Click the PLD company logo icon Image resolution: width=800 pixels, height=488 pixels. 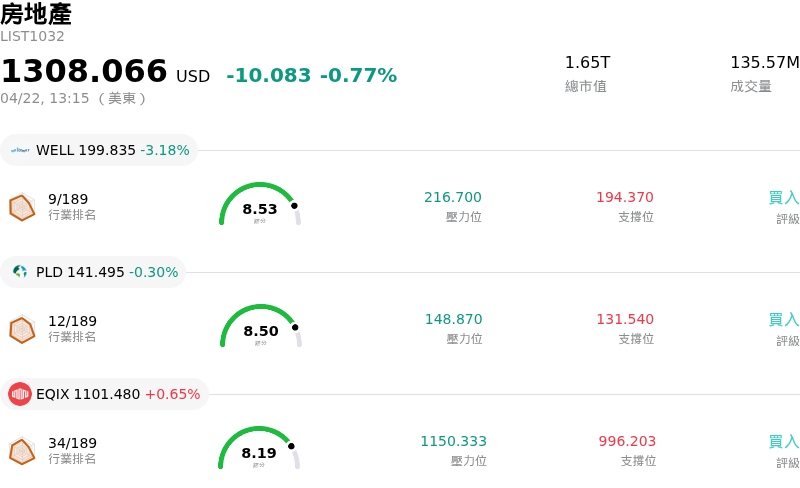point(21,272)
